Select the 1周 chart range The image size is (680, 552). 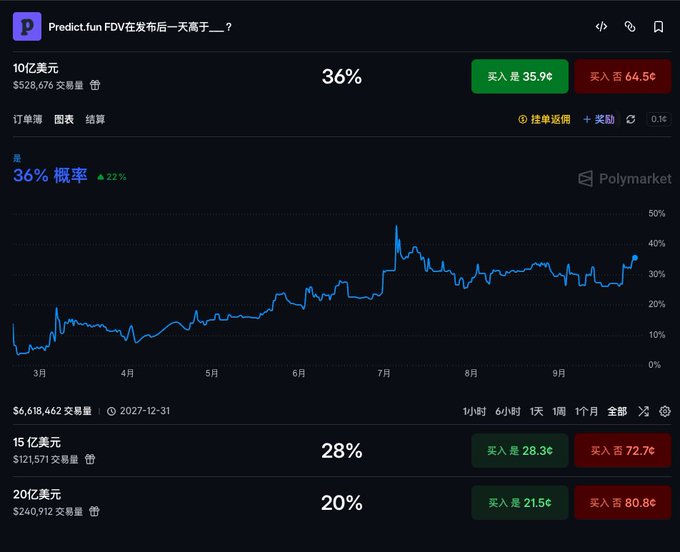click(559, 411)
